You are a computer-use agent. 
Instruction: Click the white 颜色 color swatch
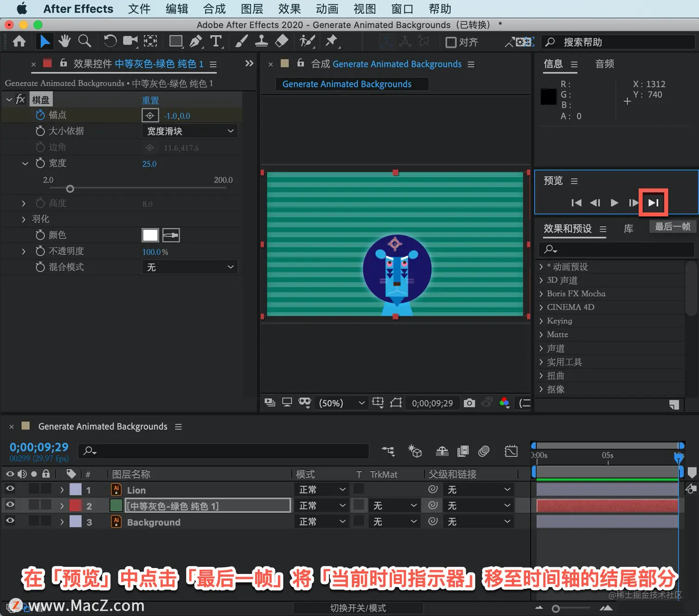(x=150, y=235)
